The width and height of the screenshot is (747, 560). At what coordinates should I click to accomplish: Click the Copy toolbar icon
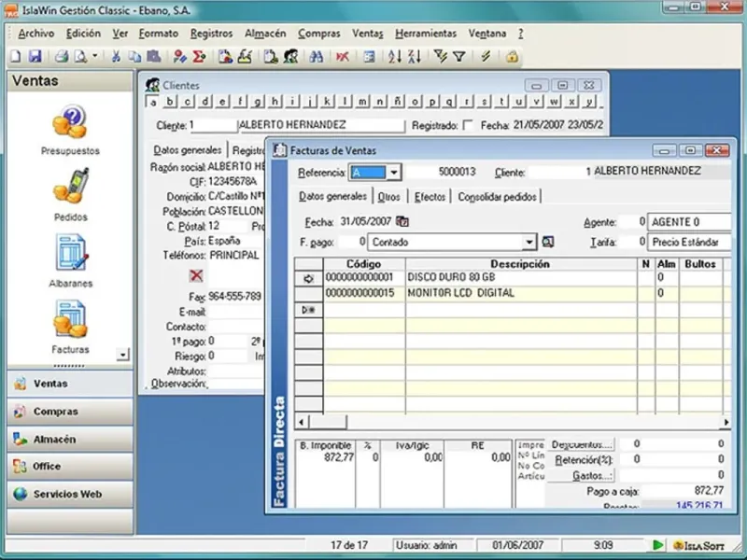[134, 57]
